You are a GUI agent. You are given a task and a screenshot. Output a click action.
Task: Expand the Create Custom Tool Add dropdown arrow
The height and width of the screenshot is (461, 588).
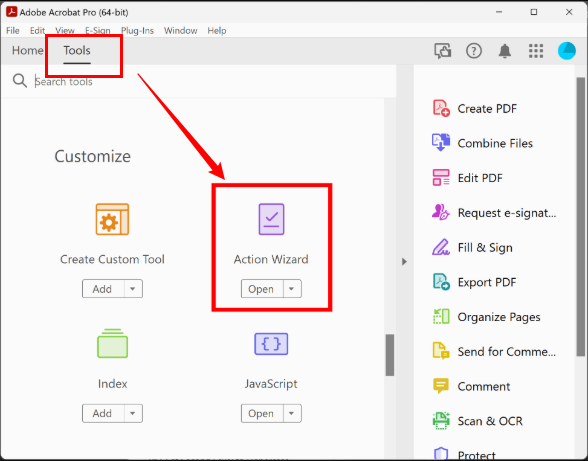(x=133, y=289)
